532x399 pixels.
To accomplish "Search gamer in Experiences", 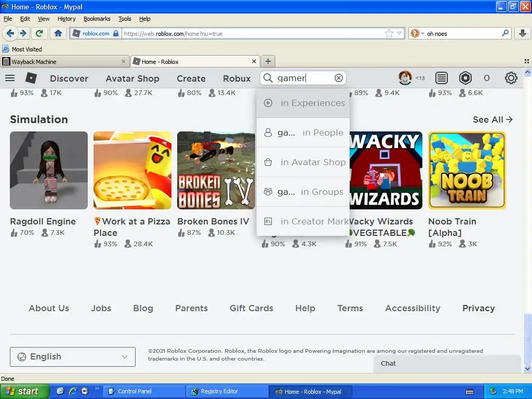I will coord(303,103).
